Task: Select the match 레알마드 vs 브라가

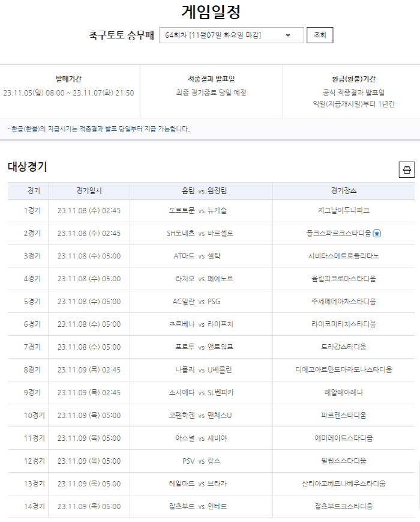Action: (x=198, y=484)
